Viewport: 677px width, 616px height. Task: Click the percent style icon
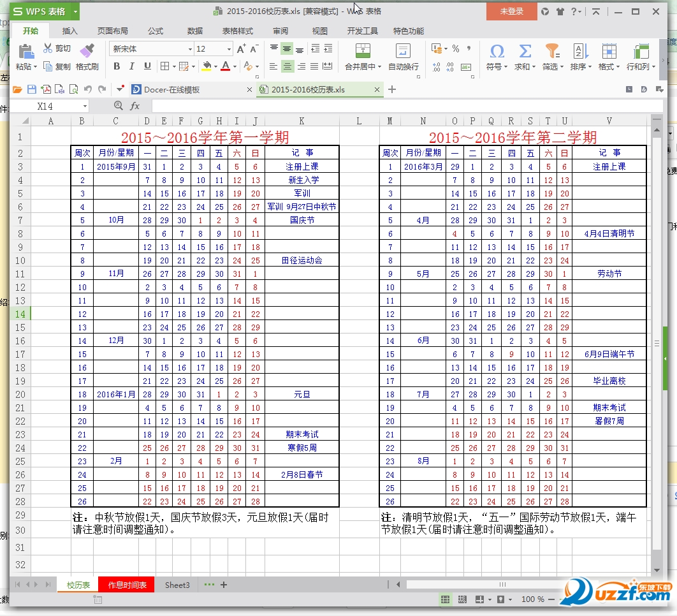(x=456, y=49)
